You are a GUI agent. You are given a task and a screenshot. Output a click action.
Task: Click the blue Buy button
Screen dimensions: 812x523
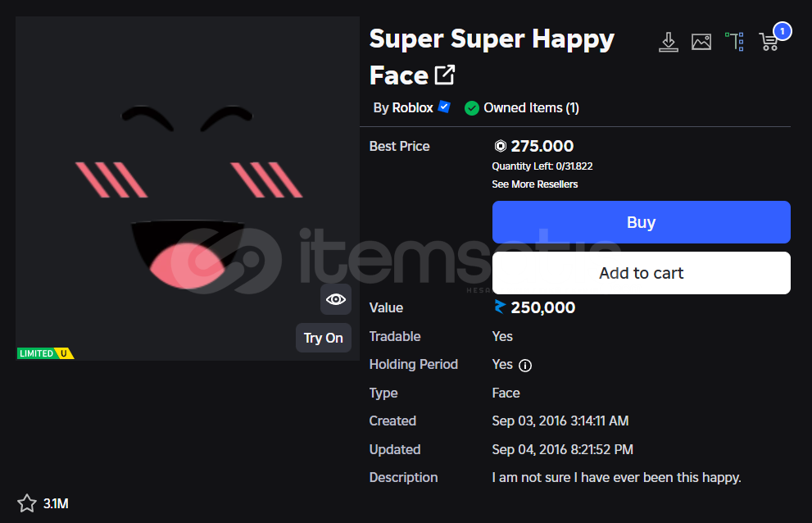click(641, 222)
